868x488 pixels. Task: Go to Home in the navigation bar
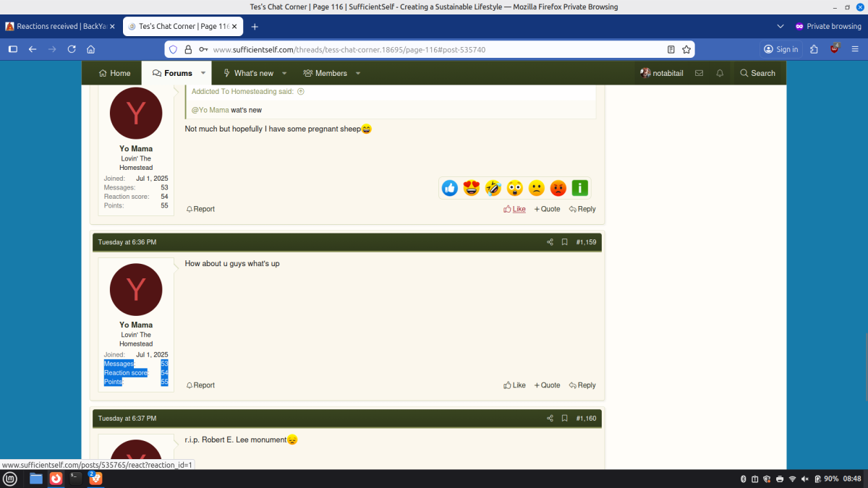(114, 73)
